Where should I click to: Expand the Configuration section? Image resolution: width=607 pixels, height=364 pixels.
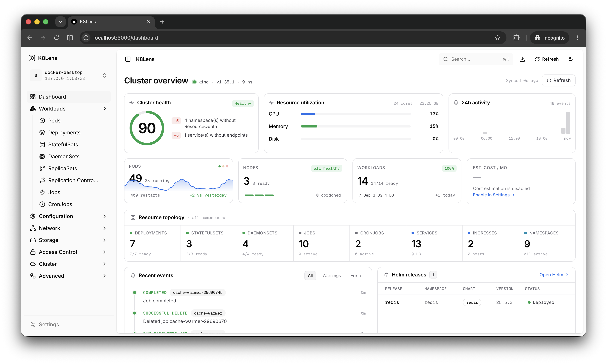pyautogui.click(x=69, y=216)
